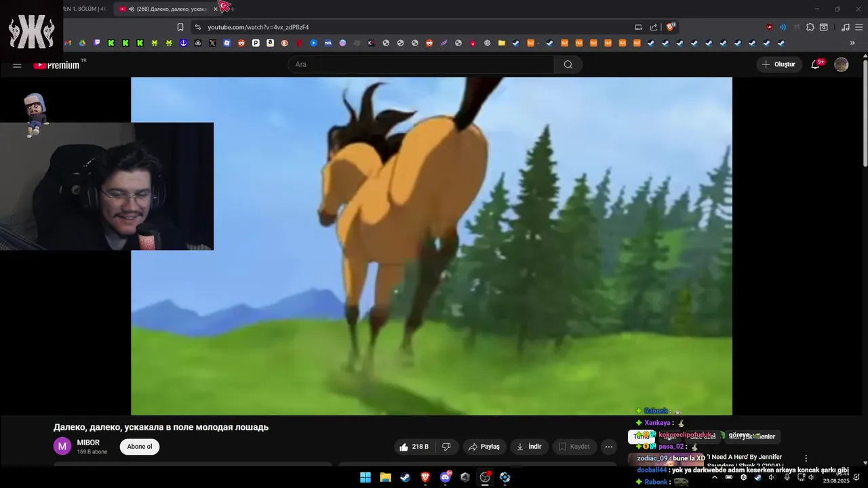
Task: Click the search magnifier button
Action: [x=568, y=64]
